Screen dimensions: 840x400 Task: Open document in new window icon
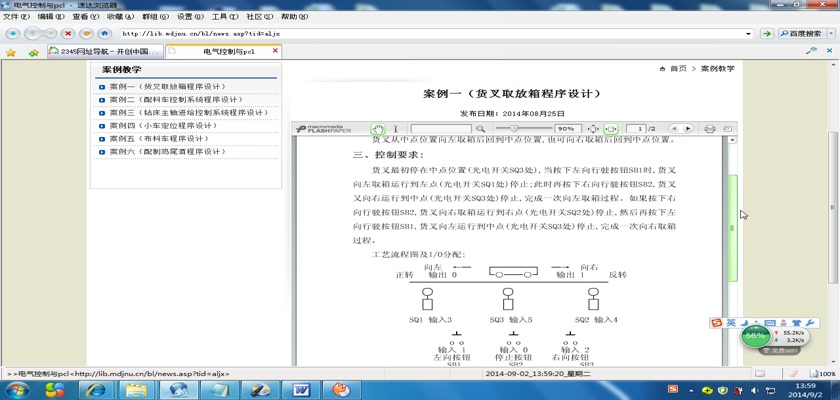pos(728,129)
